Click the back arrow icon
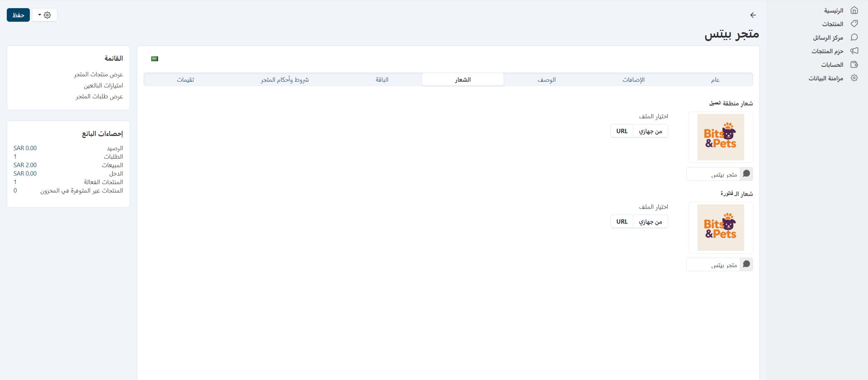 click(x=753, y=15)
